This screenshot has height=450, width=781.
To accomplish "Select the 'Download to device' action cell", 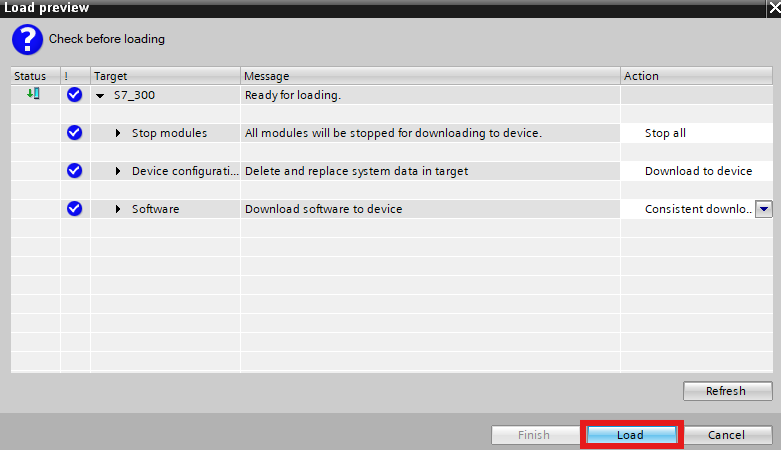I will point(697,171).
